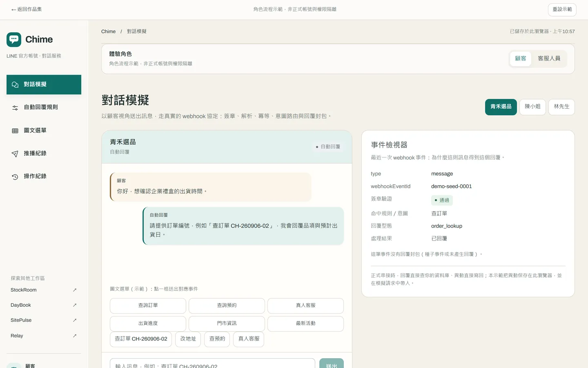Click the 查詢預約 rich menu cell

[227, 306]
